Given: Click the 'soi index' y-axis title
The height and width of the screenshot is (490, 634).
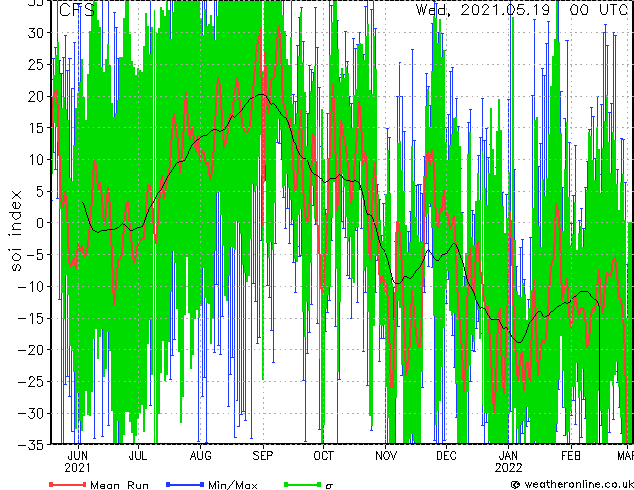Looking at the screenshot, I should [x=15, y=231].
